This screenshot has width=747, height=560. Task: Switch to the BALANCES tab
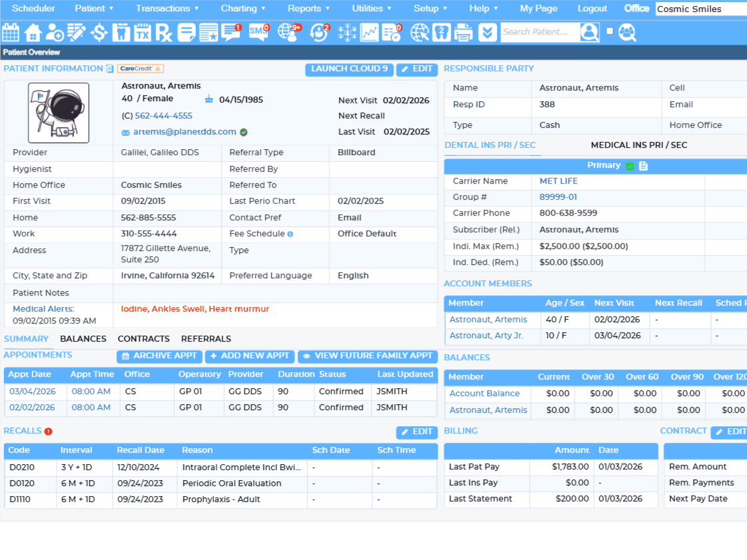[x=83, y=339]
